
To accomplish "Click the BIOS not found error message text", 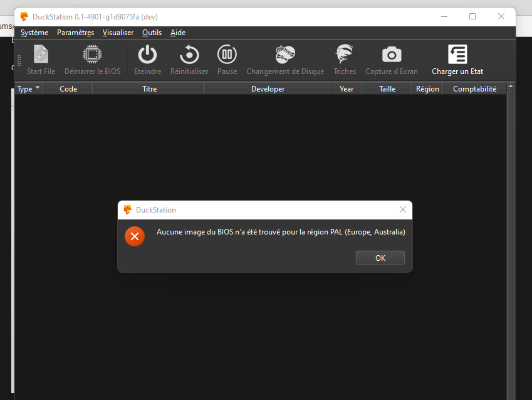I will click(281, 232).
